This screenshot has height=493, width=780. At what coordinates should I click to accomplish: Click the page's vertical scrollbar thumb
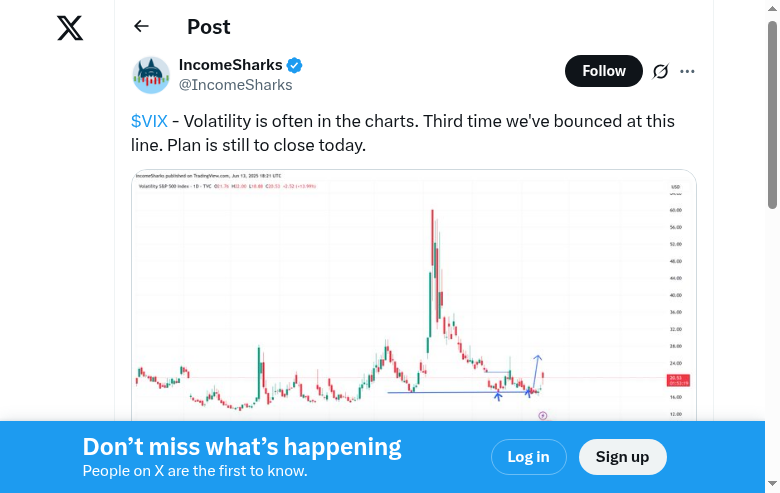click(x=772, y=115)
